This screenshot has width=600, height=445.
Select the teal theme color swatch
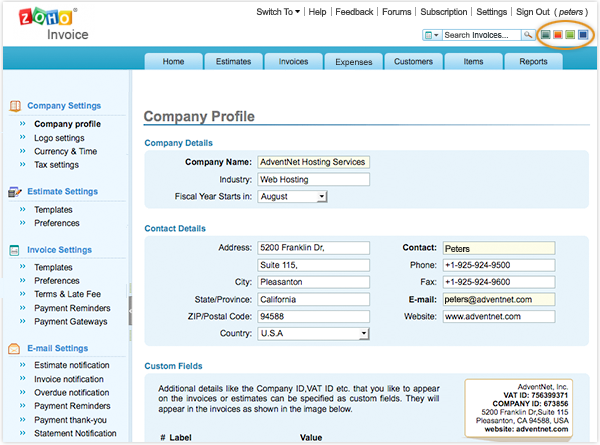click(x=546, y=35)
